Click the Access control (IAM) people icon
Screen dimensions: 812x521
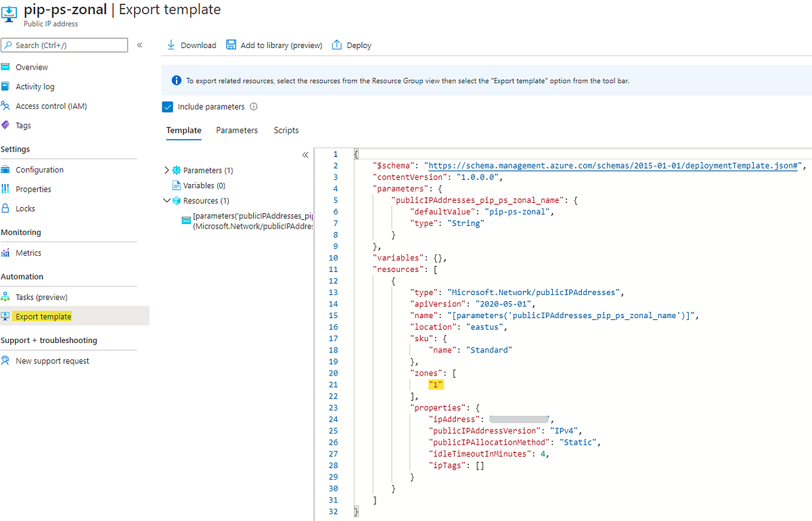point(6,106)
